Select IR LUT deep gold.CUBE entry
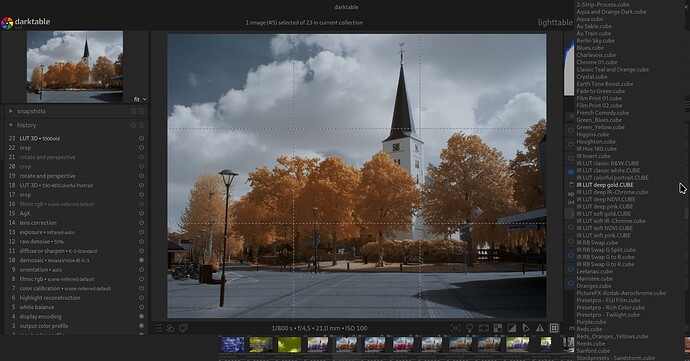Screen dimensions: 690x361 click(605, 185)
